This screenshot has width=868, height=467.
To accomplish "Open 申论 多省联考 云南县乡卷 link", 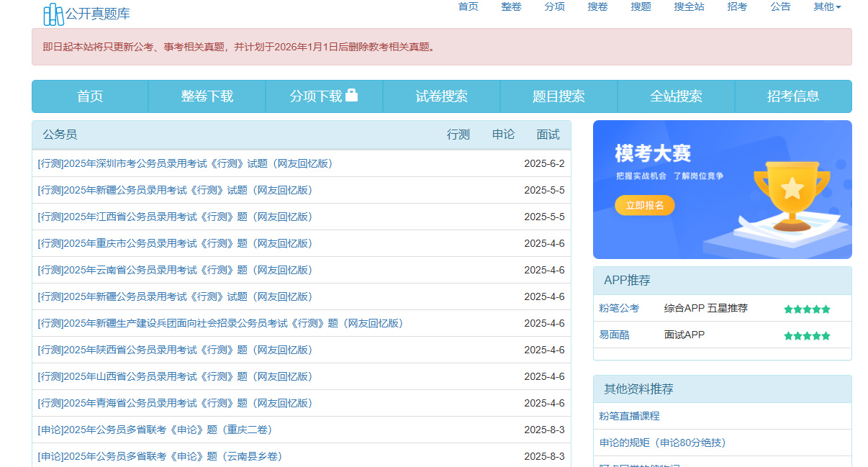I will tap(161, 456).
